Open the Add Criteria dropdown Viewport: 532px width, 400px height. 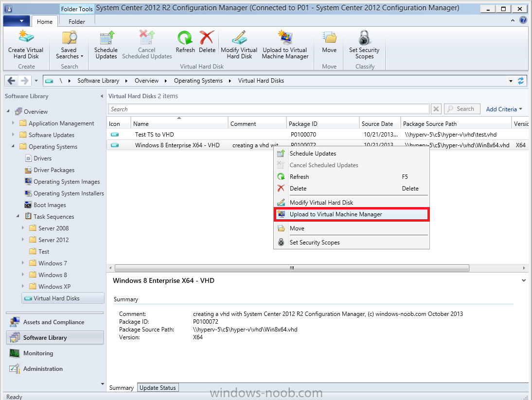point(504,109)
